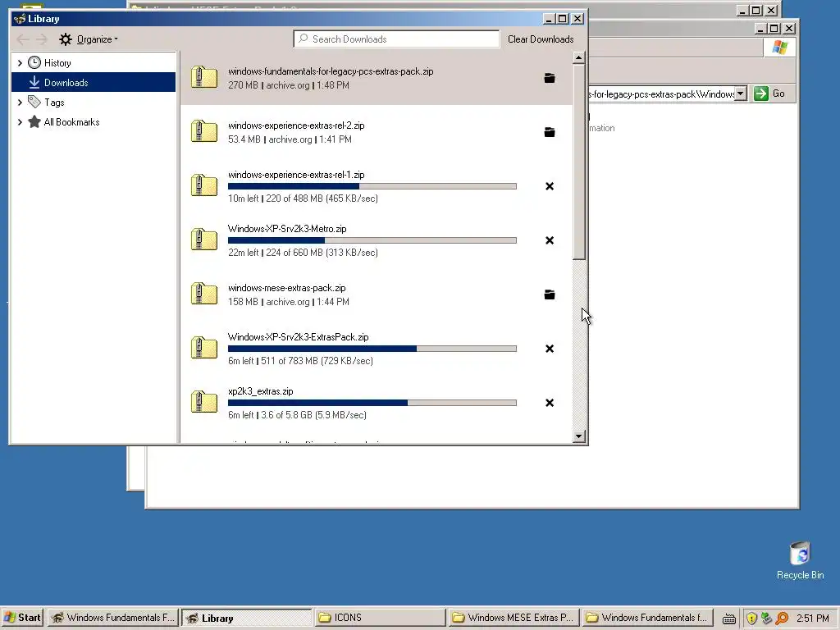Click the keyboard icon in the taskbar

click(728, 619)
